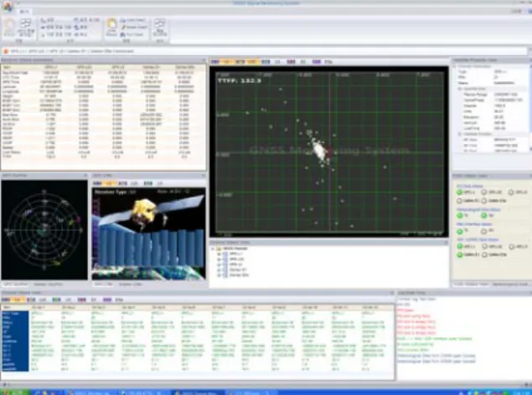Click the Break Insert ribbon button
Image resolution: width=532 pixels, height=395 pixels.
(x=134, y=27)
